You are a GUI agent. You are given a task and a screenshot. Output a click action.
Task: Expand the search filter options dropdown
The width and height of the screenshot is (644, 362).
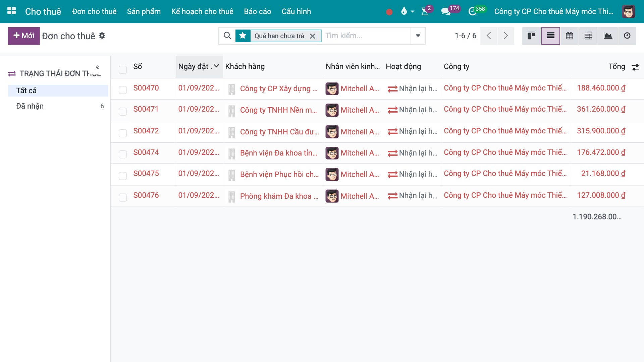[x=418, y=36]
